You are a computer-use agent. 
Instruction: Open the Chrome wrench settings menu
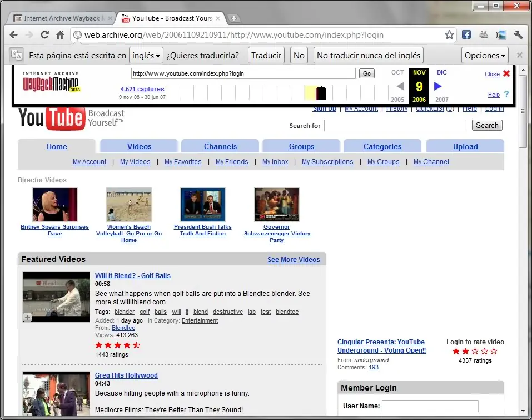tap(518, 34)
